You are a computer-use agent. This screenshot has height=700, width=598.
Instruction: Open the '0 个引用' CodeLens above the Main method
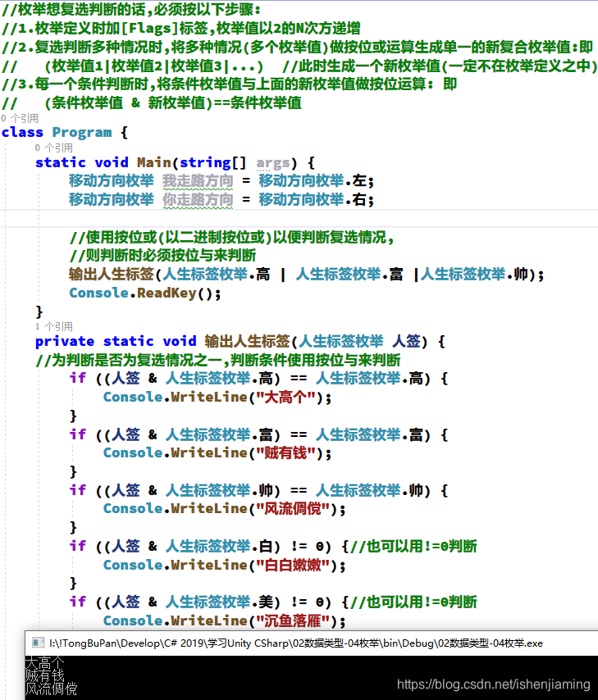tap(53, 148)
